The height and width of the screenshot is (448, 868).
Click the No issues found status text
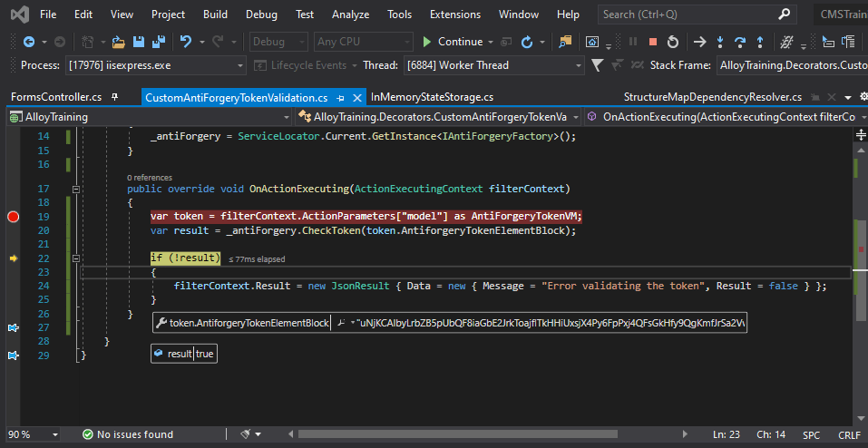(x=135, y=434)
